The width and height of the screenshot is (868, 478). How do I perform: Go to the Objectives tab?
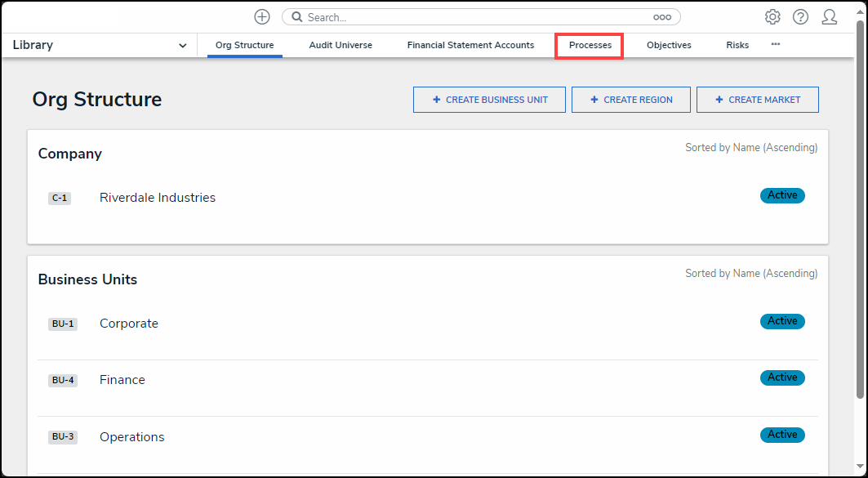(x=669, y=46)
